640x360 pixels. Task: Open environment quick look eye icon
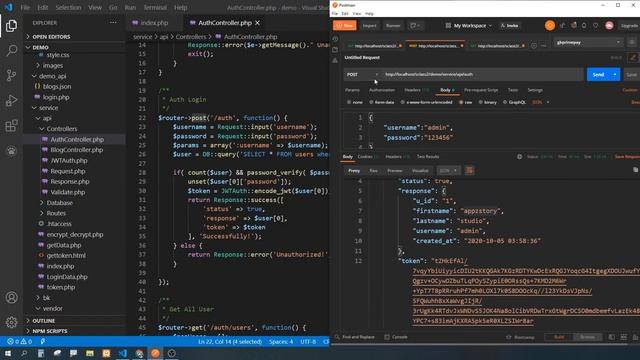click(x=632, y=42)
